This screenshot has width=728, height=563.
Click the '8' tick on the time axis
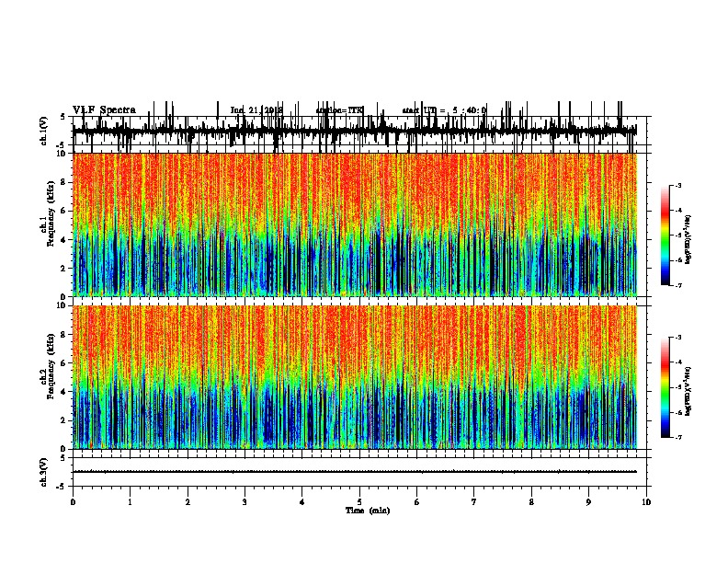531,502
